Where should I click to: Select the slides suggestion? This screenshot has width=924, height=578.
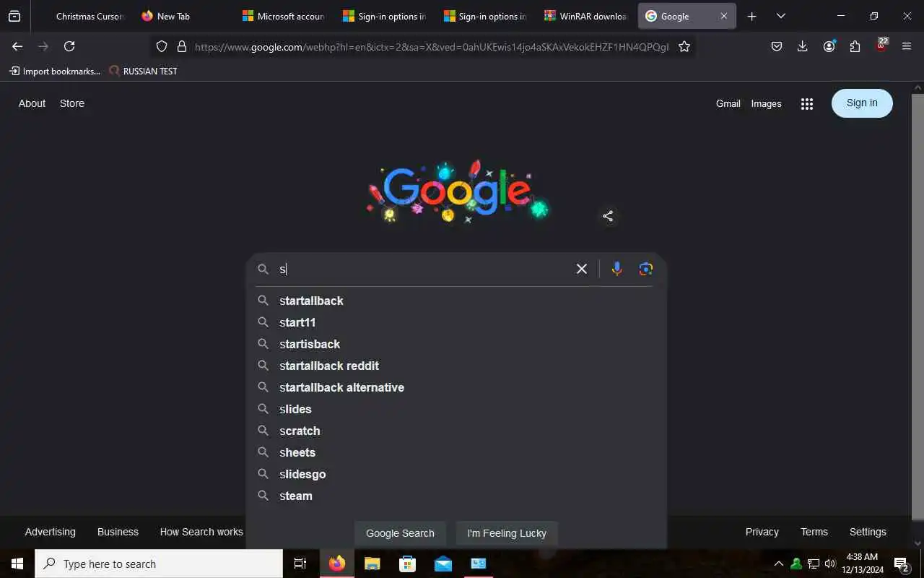[456, 409]
